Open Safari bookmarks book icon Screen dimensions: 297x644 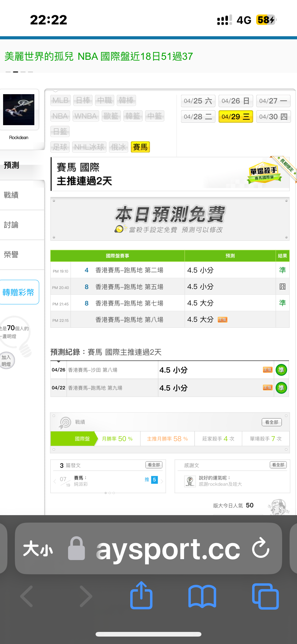pyautogui.click(x=202, y=596)
